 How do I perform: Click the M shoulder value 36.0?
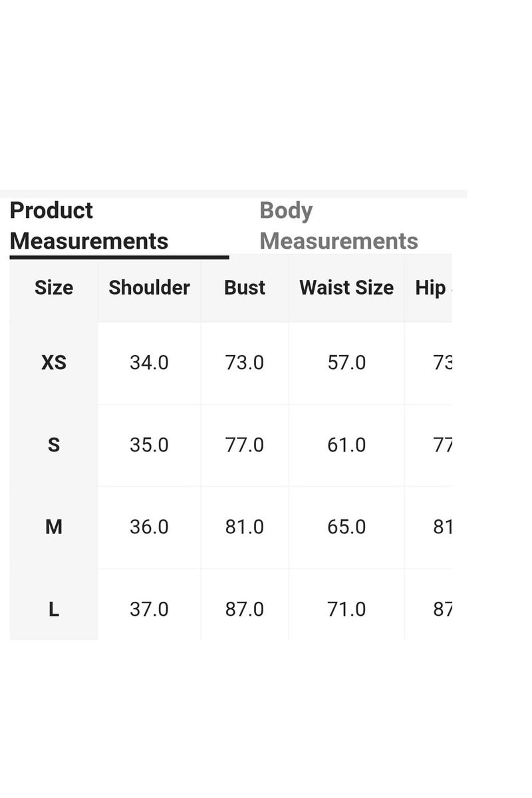coord(149,527)
